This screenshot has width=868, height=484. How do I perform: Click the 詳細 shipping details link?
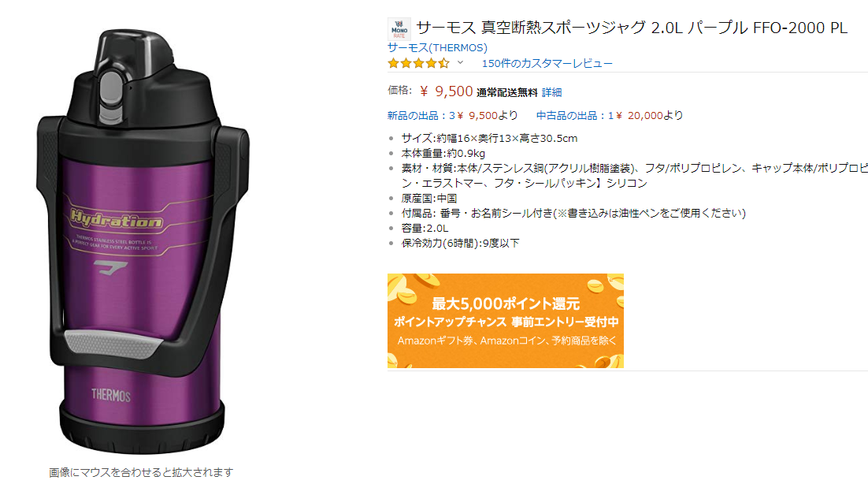click(x=551, y=92)
